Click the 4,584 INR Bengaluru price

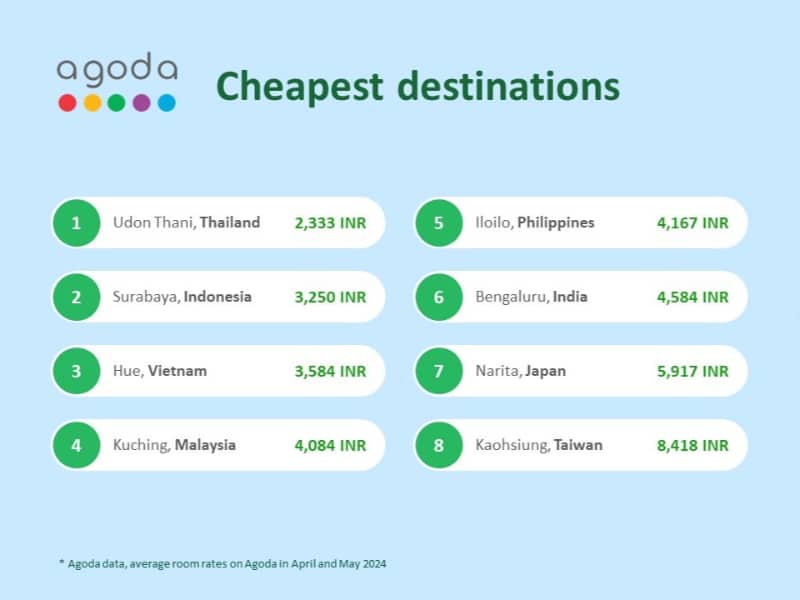(692, 297)
